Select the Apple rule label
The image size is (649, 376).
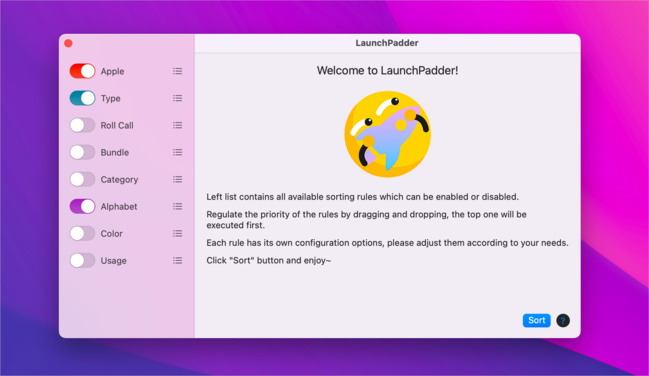click(112, 71)
